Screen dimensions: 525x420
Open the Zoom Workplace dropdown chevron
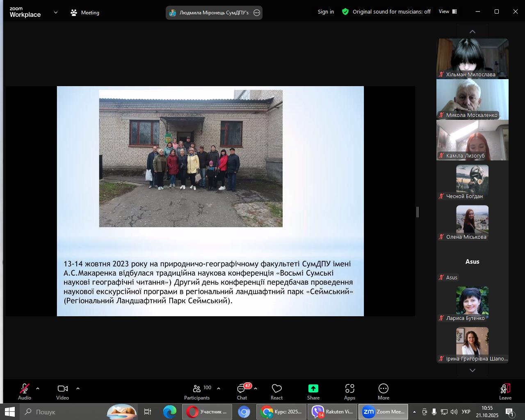(56, 13)
